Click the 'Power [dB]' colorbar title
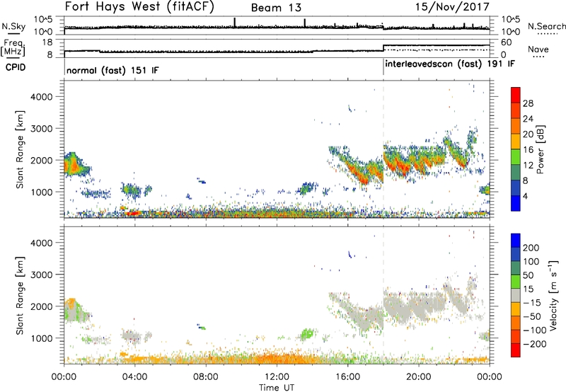This screenshot has width=566, height=392. click(540, 149)
